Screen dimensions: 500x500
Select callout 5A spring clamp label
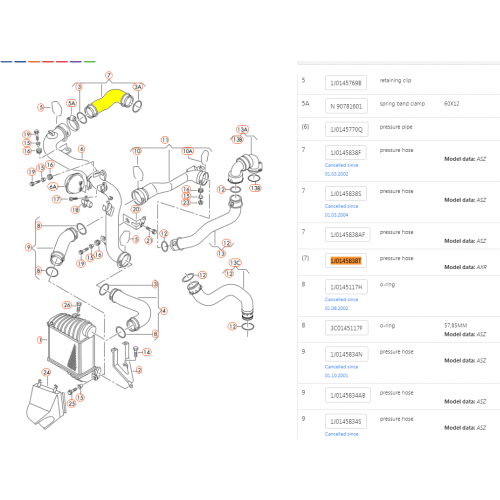(x=72, y=103)
